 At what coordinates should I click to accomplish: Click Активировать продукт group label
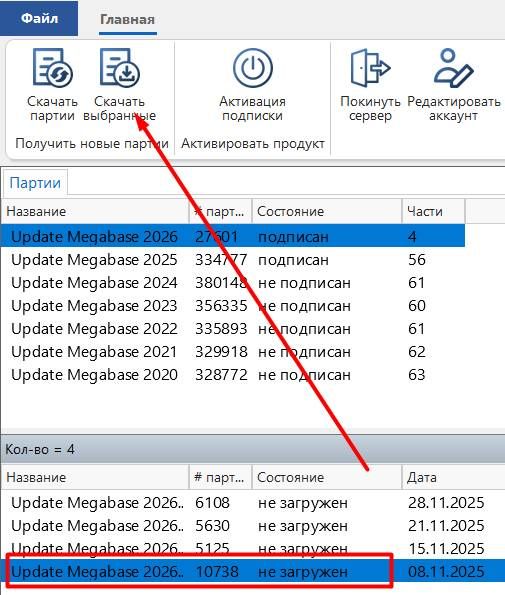253,143
